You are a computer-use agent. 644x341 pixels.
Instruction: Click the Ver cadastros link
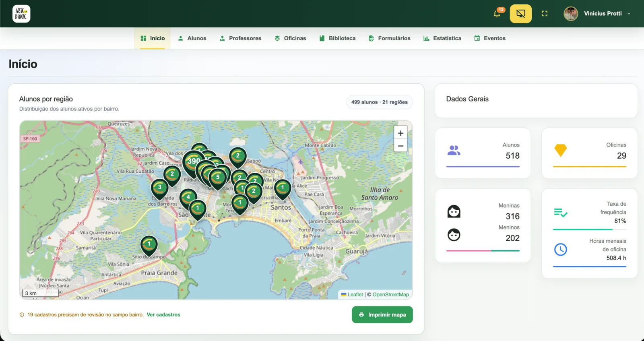(x=163, y=315)
